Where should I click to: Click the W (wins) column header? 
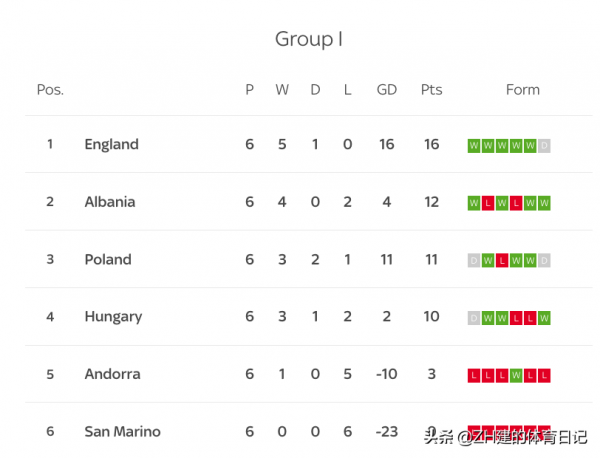[282, 90]
